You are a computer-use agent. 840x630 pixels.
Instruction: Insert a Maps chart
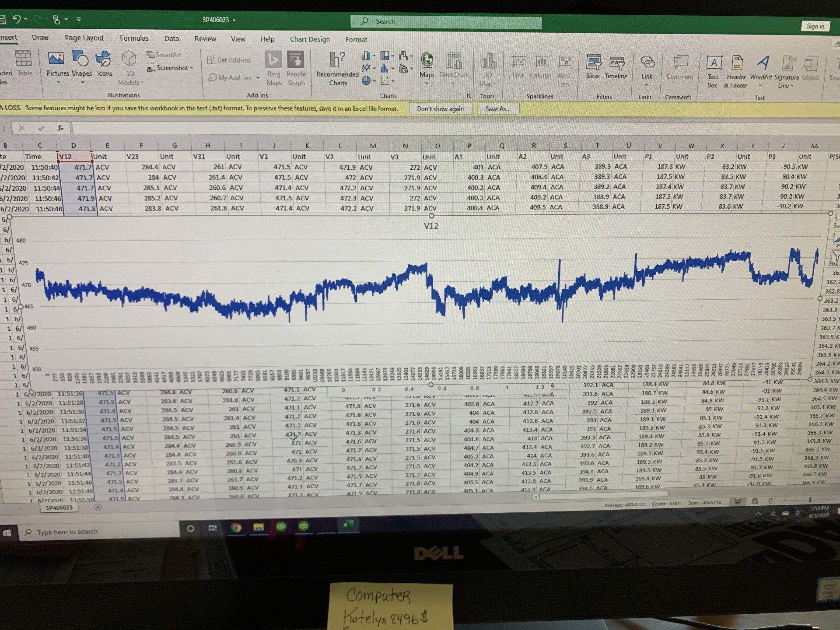click(x=427, y=61)
